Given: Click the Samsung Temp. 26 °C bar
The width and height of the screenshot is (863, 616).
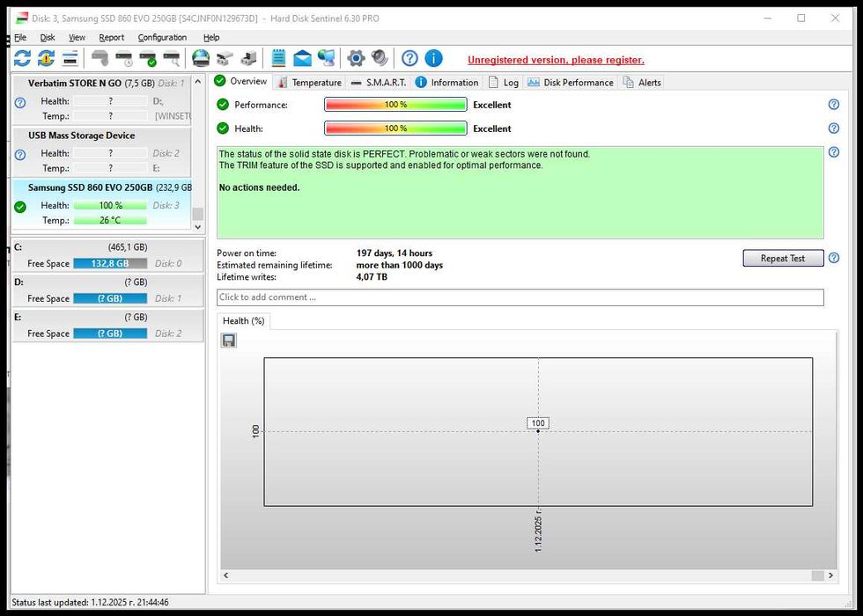Looking at the screenshot, I should [x=110, y=220].
